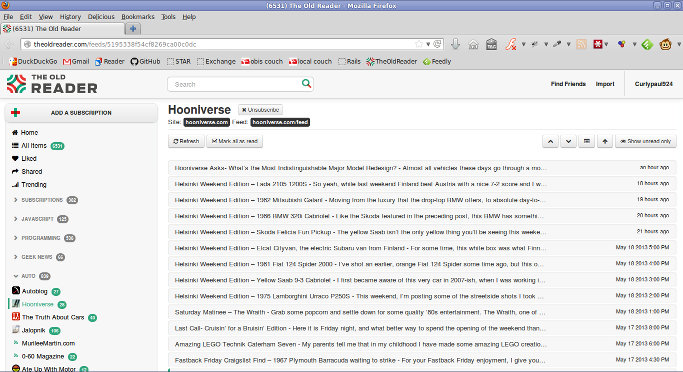The width and height of the screenshot is (683, 372).
Task: Click the Refresh button
Action: pyautogui.click(x=186, y=141)
